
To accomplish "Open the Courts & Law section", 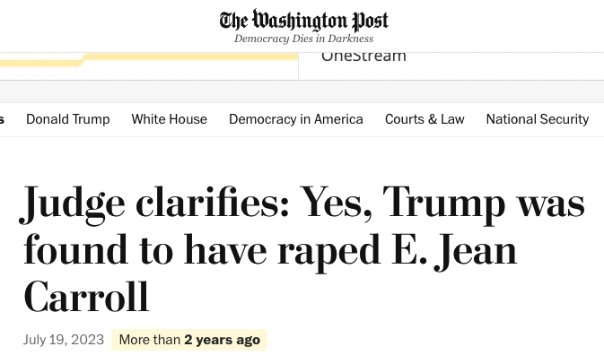I will point(425,119).
